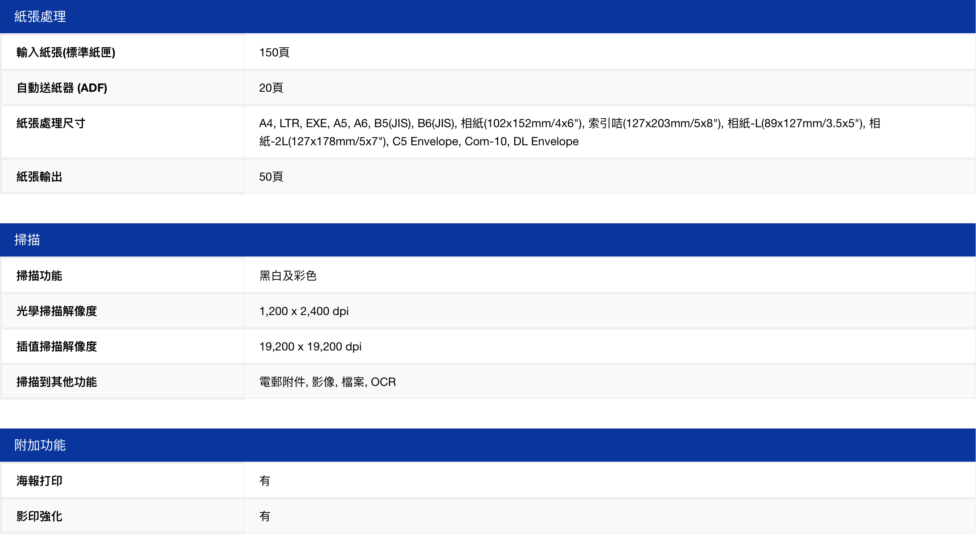
Task: Click the 黑白及彩色 value
Action: click(287, 275)
